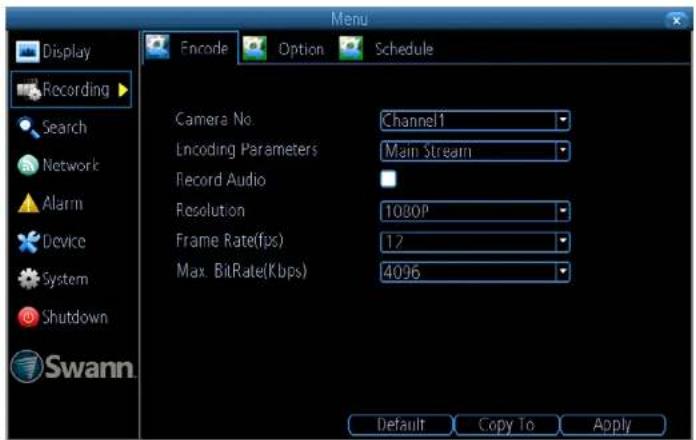Open the Display menu

(x=53, y=52)
